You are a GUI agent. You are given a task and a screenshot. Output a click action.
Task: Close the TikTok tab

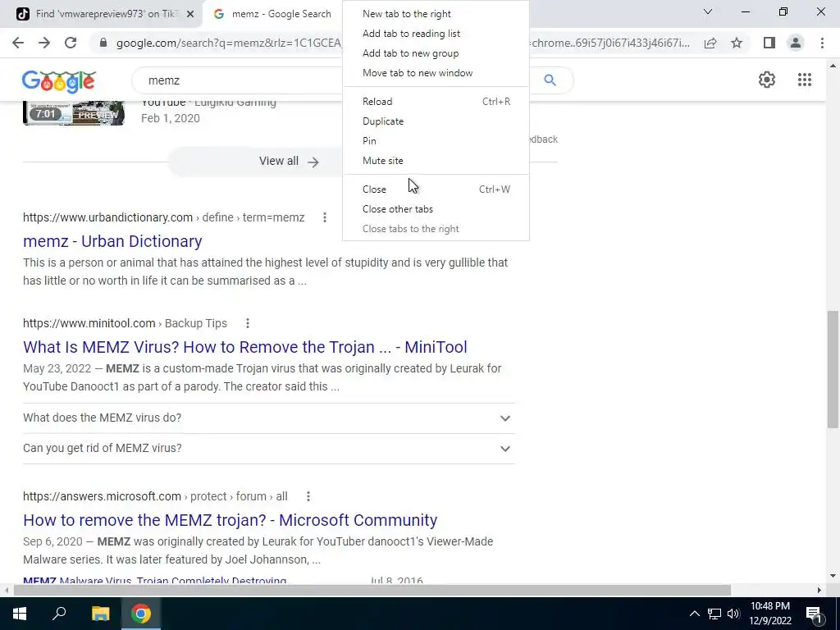click(x=190, y=14)
